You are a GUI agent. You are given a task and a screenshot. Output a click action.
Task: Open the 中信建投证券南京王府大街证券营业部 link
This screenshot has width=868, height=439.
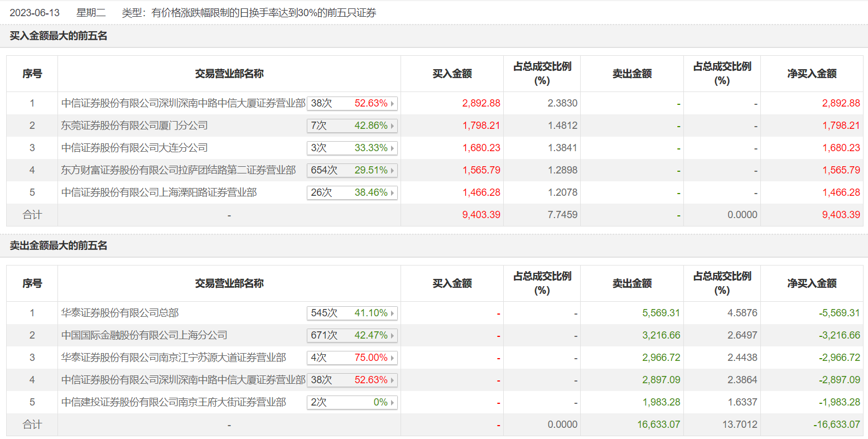173,402
